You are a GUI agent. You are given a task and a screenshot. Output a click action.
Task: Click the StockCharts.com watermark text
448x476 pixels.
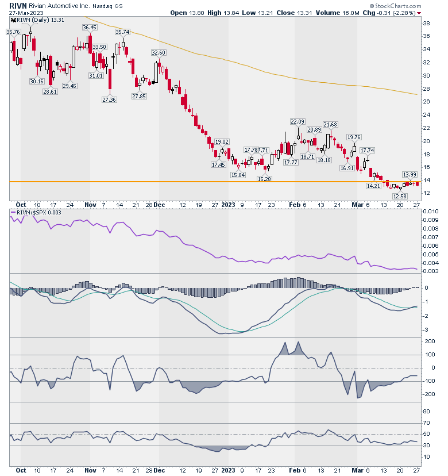pos(395,6)
